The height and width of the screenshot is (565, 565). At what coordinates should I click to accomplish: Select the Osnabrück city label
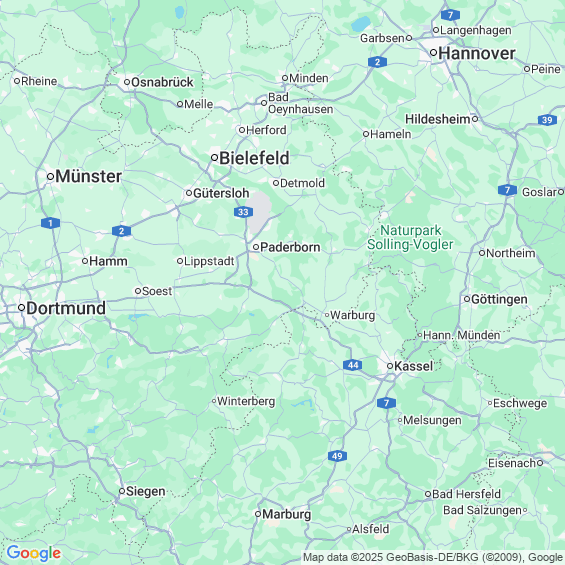click(162, 82)
